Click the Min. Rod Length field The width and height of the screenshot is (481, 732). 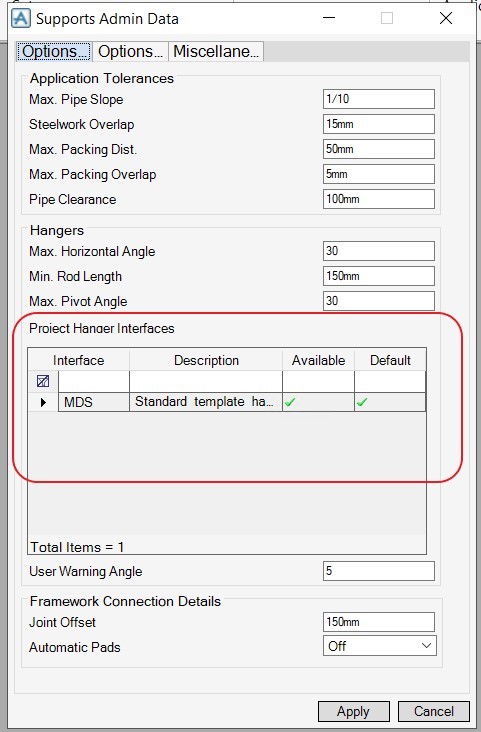click(x=379, y=276)
